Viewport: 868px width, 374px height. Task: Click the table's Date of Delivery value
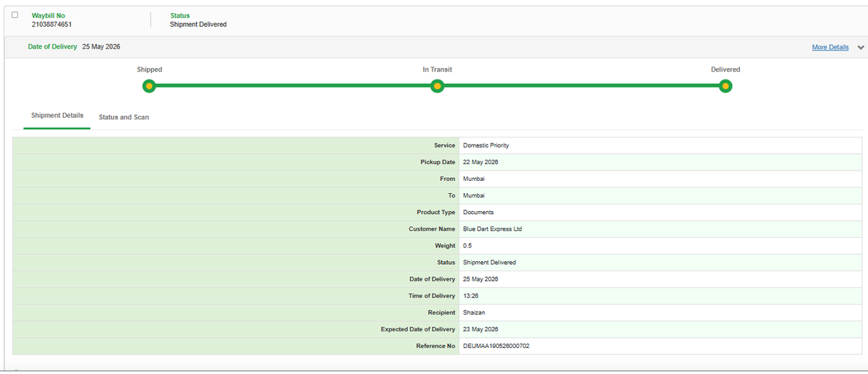[x=480, y=279]
